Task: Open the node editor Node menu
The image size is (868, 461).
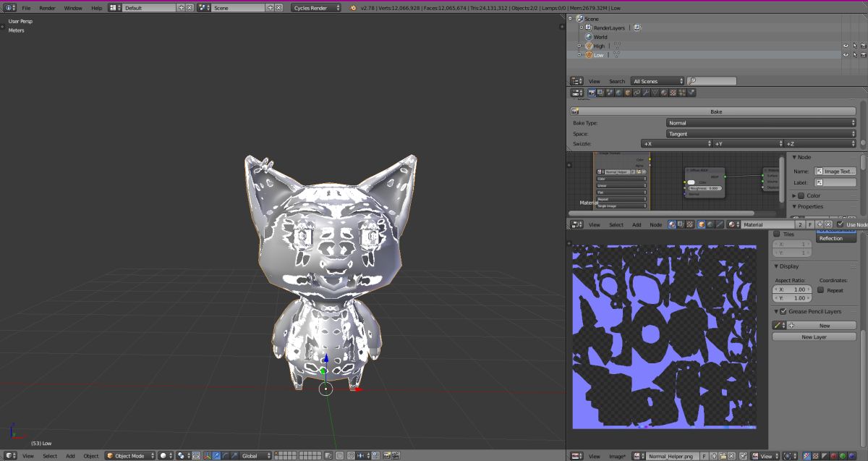Action: tap(655, 224)
